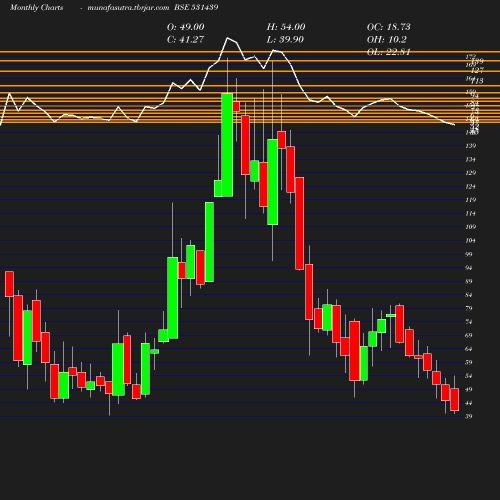Click price axis label 84
Image resolution: width=500 pixels, height=500 pixels.
pyautogui.click(x=469, y=295)
